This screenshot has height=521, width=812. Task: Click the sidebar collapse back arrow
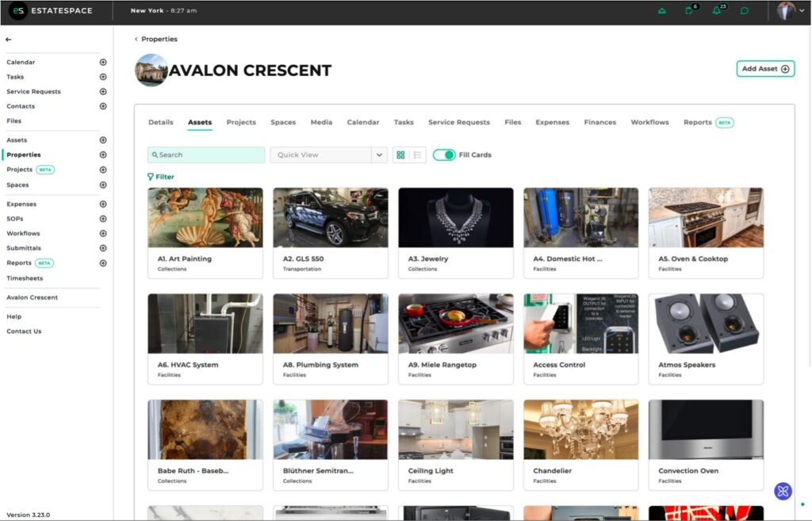[9, 39]
